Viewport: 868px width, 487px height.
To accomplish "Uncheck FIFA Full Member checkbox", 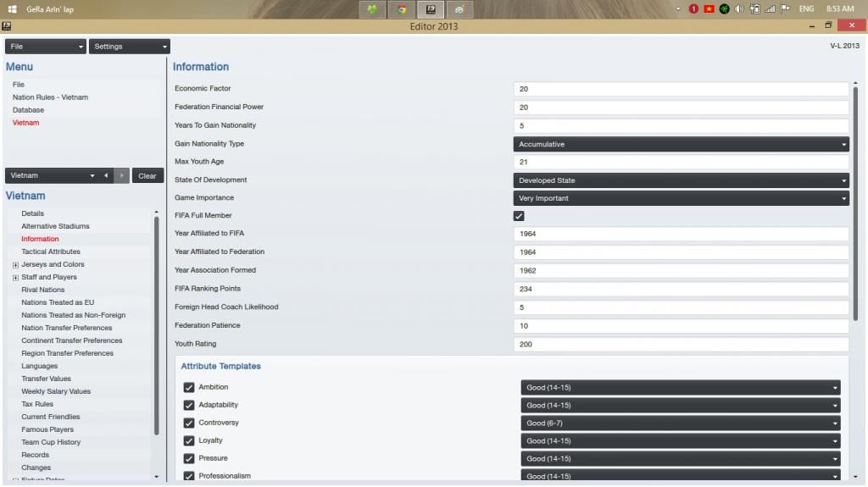I will (x=519, y=216).
